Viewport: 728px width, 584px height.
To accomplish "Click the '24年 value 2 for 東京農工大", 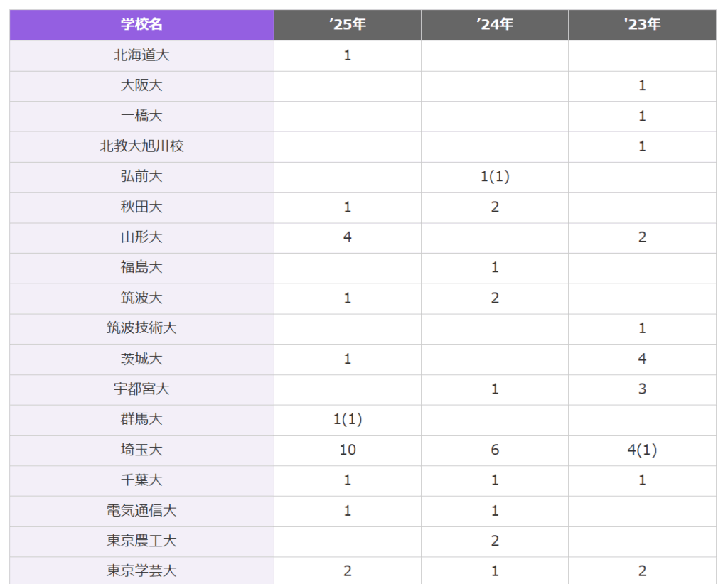I will [494, 541].
